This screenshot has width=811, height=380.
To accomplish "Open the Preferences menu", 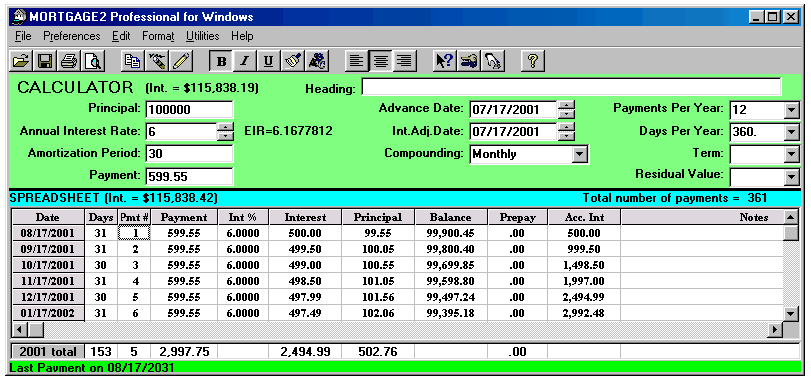I will [71, 36].
